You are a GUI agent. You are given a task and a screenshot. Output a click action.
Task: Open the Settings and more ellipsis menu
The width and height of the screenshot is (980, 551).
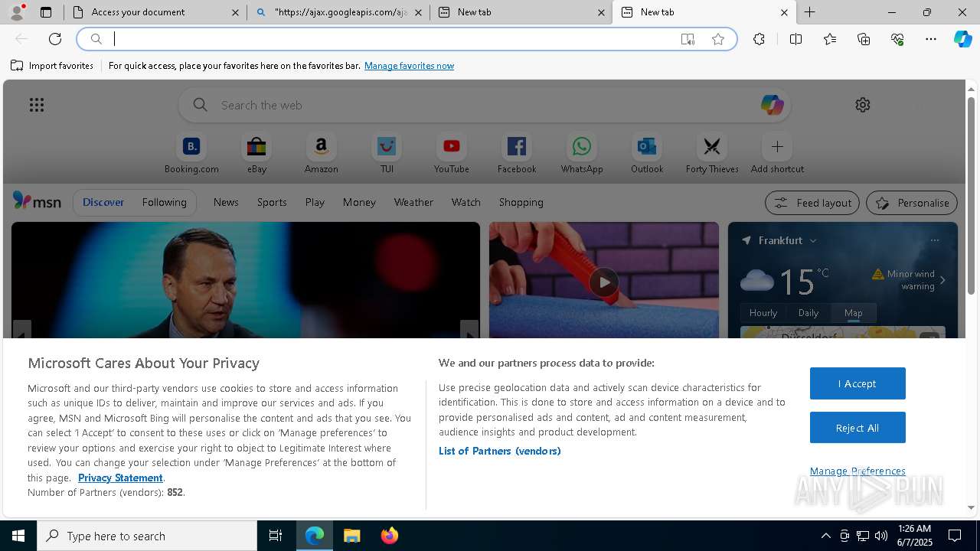pos(931,39)
